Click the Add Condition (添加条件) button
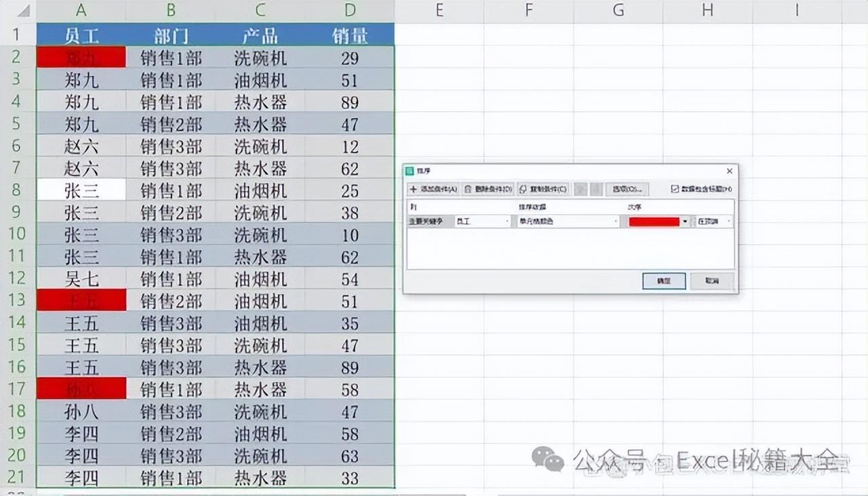Screen dimensions: 868x496 click(434, 189)
